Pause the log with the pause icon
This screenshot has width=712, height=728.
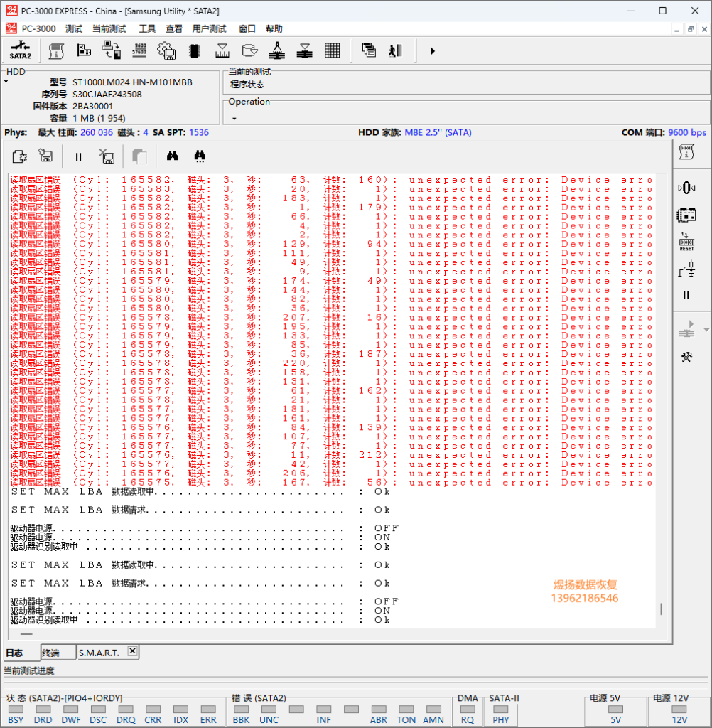tap(78, 157)
